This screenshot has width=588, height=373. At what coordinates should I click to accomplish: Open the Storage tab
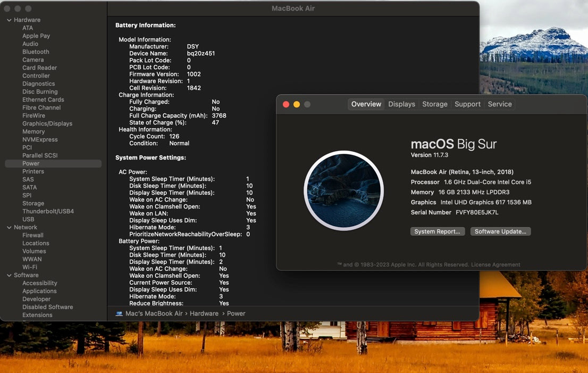434,104
